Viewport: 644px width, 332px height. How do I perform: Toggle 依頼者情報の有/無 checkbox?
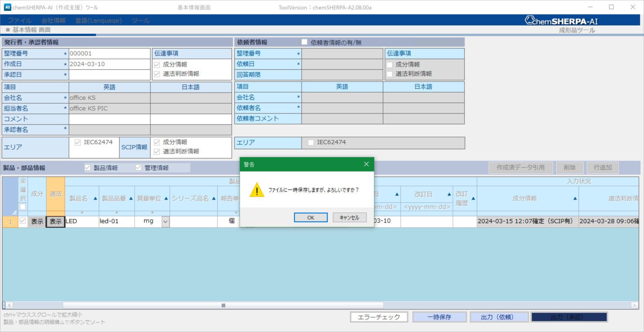304,42
